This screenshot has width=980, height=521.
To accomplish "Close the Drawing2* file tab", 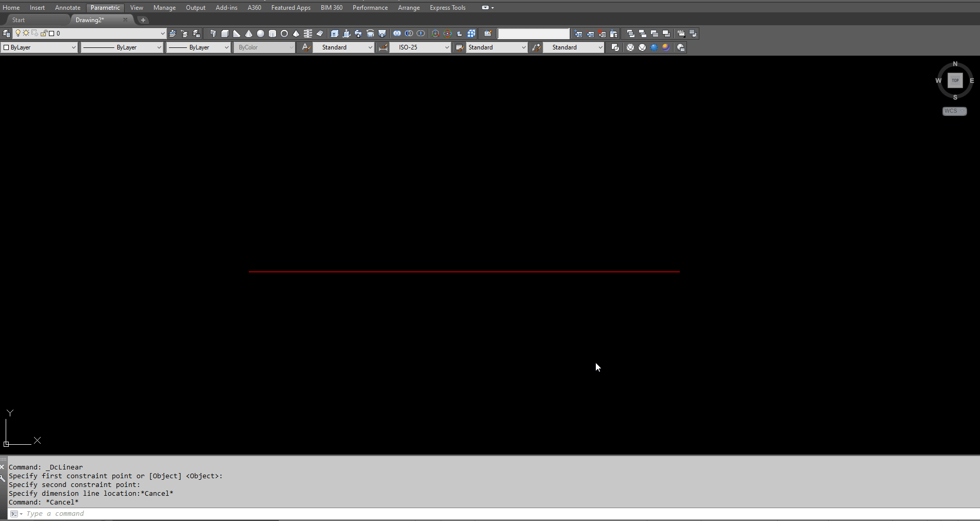I will click(125, 20).
